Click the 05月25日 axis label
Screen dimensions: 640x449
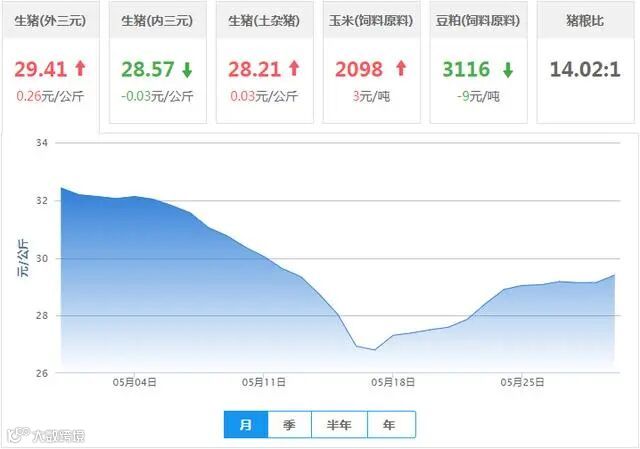point(522,382)
